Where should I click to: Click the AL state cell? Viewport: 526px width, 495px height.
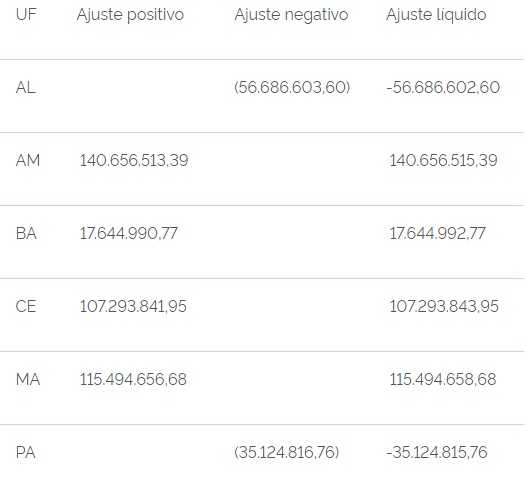click(25, 88)
